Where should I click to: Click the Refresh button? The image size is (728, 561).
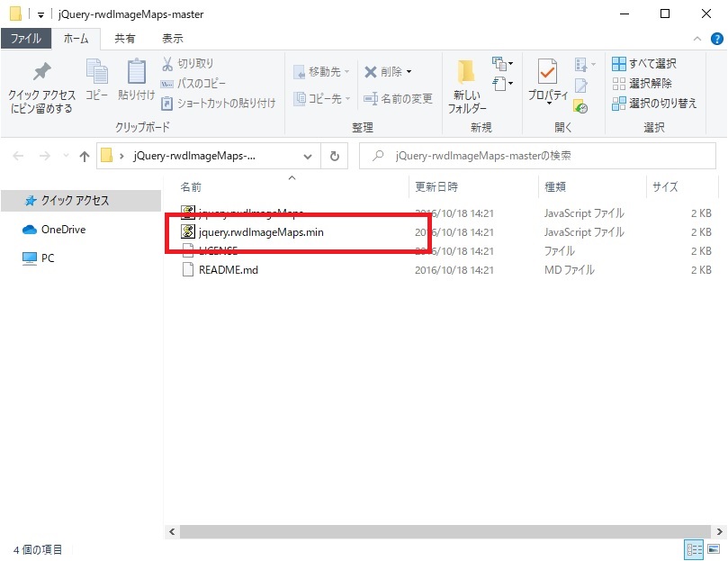335,156
